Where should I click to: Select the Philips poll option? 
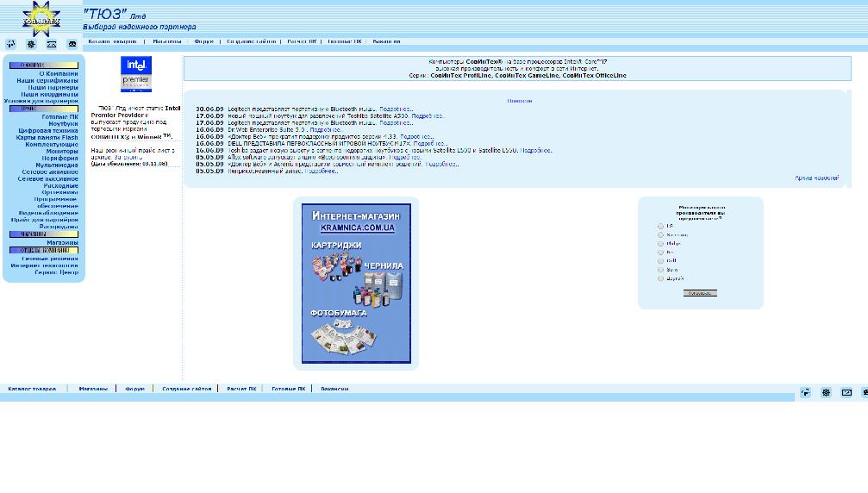[x=660, y=243]
